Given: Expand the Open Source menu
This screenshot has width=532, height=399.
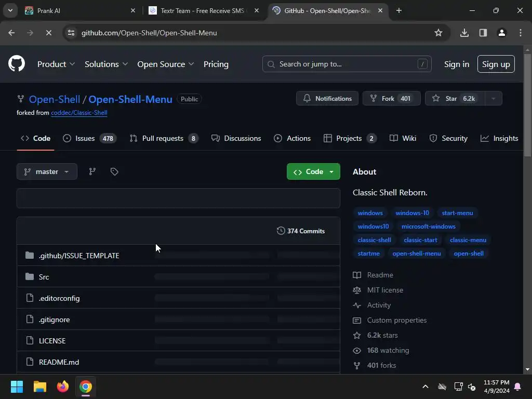Looking at the screenshot, I should pos(165,64).
